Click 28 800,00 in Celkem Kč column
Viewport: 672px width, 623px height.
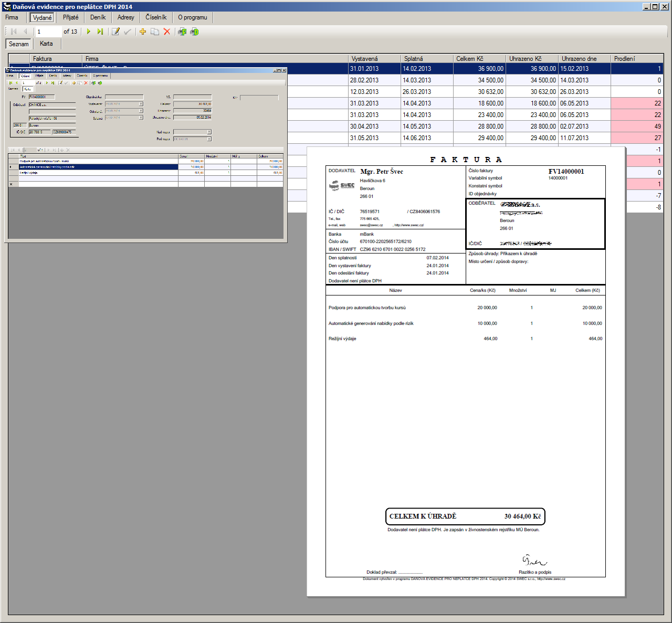pyautogui.click(x=480, y=126)
